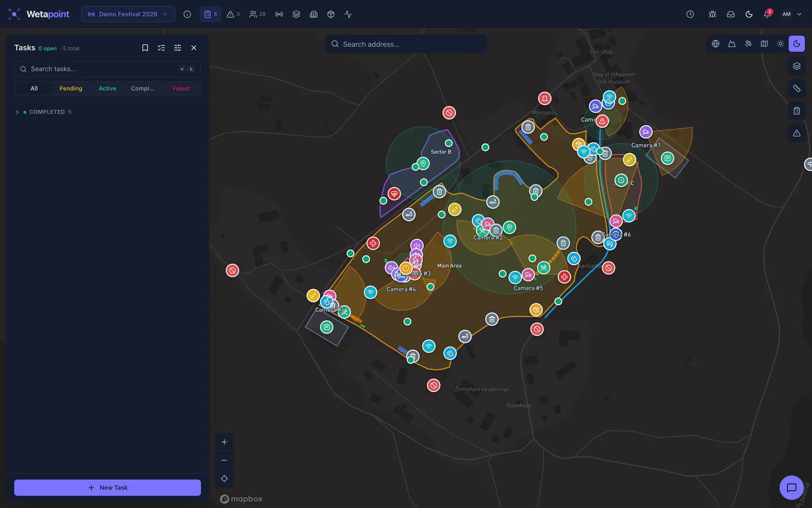Open the map layers button on right
Screen dimensions: 812x508
797,66
